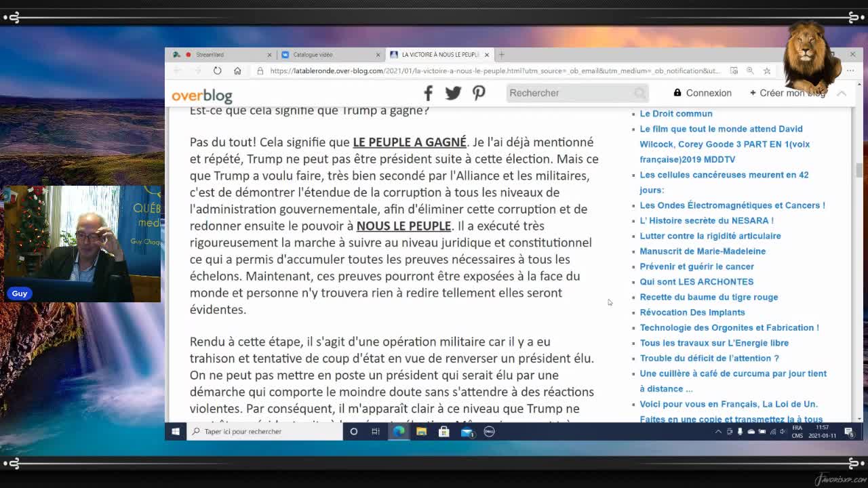Screen dimensions: 868x488
Task: Open the notification center icon
Action: 849,431
